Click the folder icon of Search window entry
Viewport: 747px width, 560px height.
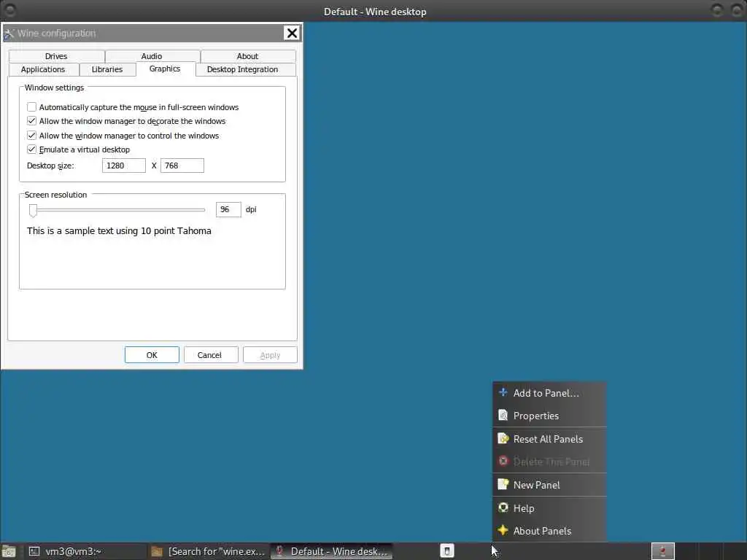tap(157, 551)
